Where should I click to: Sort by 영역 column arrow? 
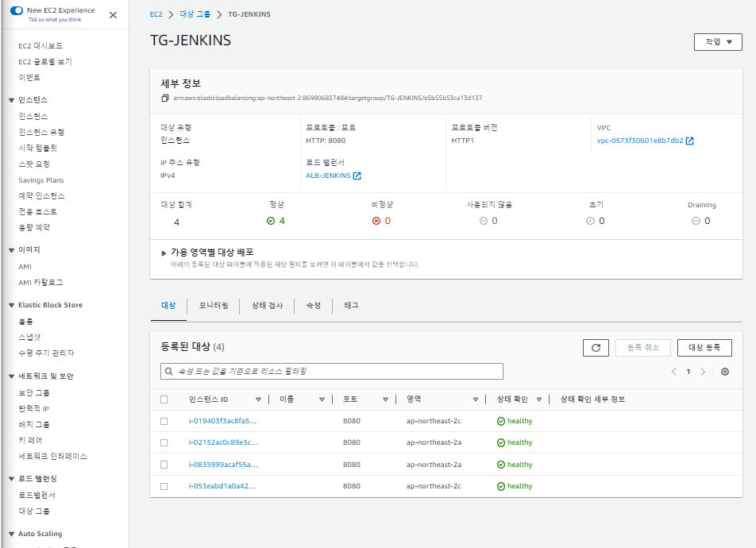pyautogui.click(x=476, y=399)
